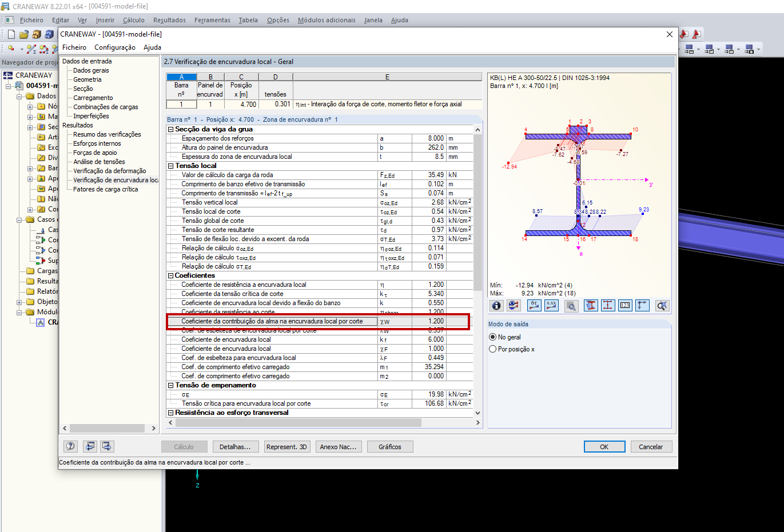
Task: Click the CRANEWAY app icon in main title bar
Action: pyautogui.click(x=6, y=6)
